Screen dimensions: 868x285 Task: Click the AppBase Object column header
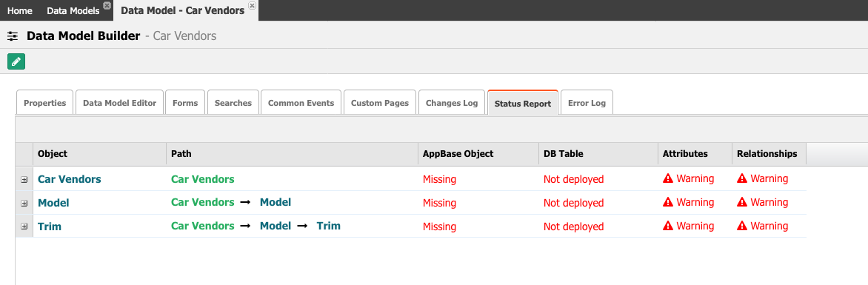point(478,154)
